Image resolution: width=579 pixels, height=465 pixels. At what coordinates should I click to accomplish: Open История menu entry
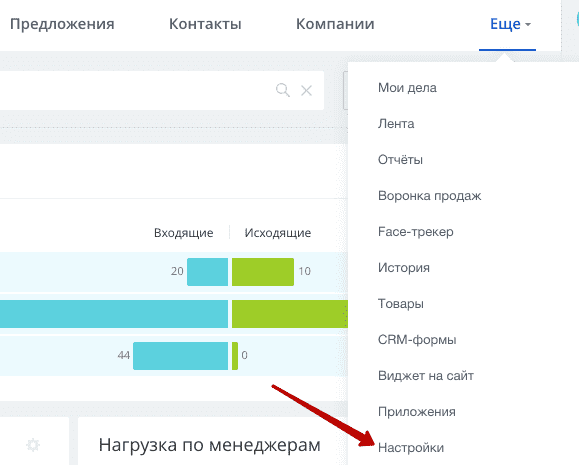tap(404, 267)
